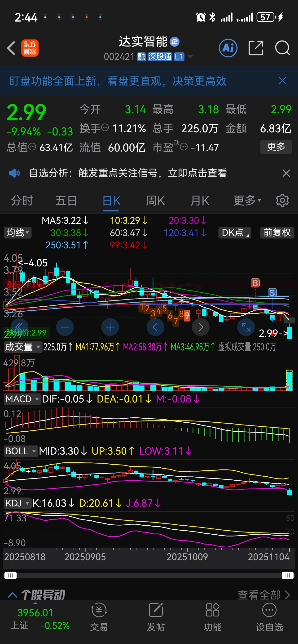This screenshot has height=644, width=298.
Task: Tap the B buy signal marker
Action: [255, 283]
